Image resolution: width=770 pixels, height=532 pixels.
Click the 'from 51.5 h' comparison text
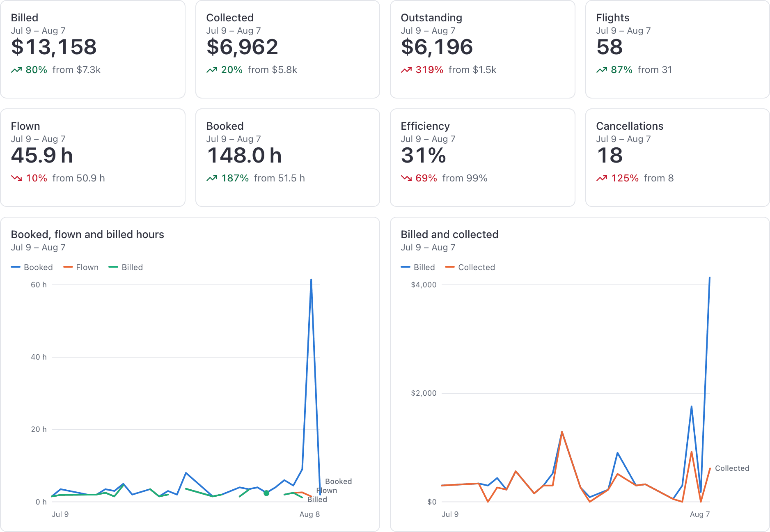point(279,178)
